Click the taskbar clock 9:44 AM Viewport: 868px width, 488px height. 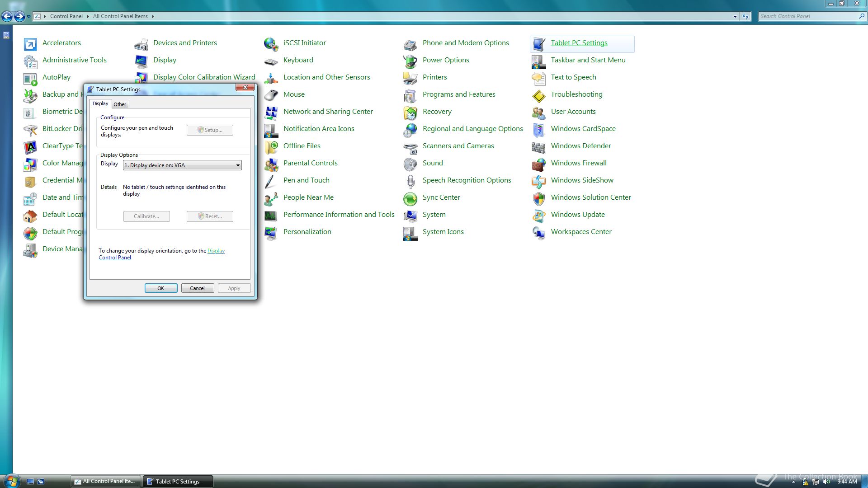(847, 482)
